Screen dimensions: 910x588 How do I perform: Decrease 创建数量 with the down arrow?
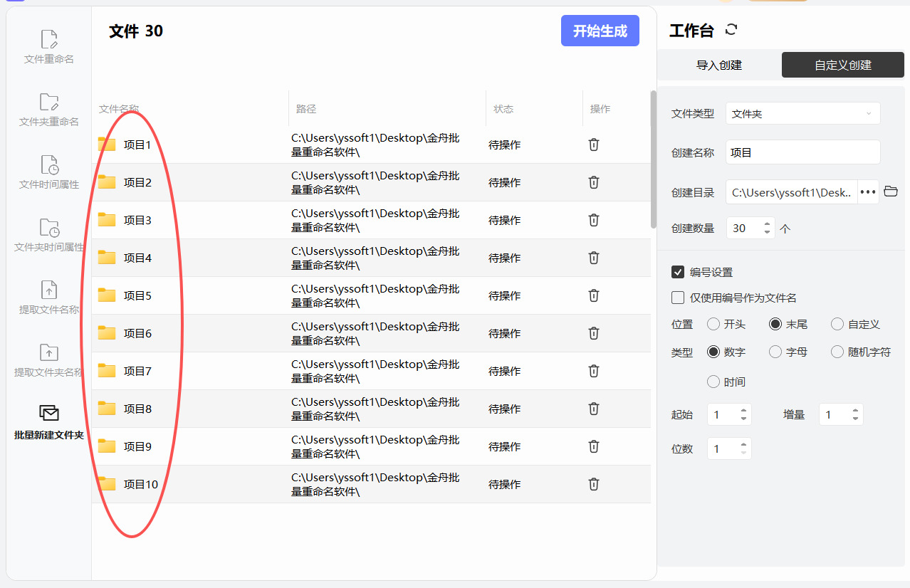click(x=767, y=232)
